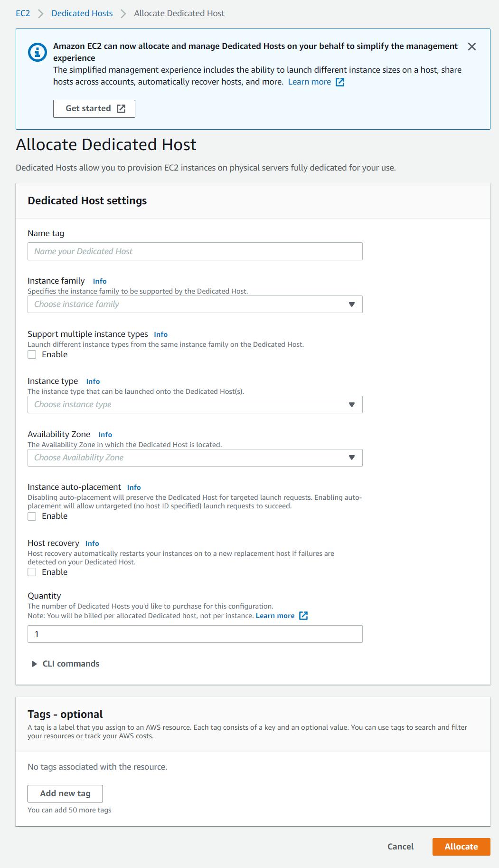499x868 pixels.
Task: Go to EC2 breadcrumb
Action: 23,13
